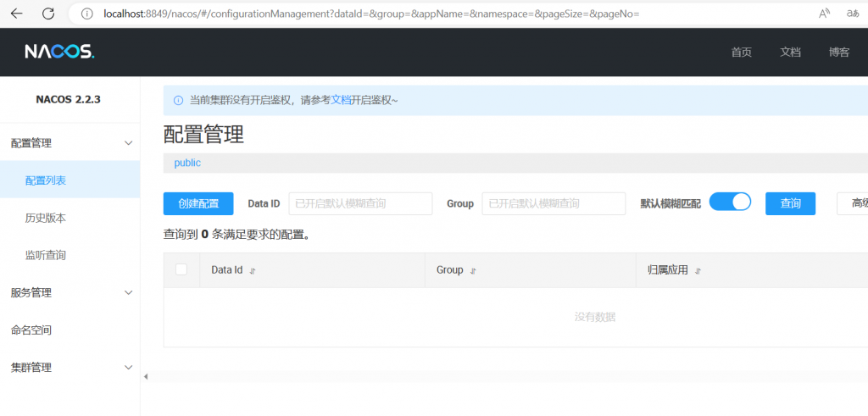Screen dimensions: 868x416
Task: Click the 查询 search button
Action: tap(790, 203)
